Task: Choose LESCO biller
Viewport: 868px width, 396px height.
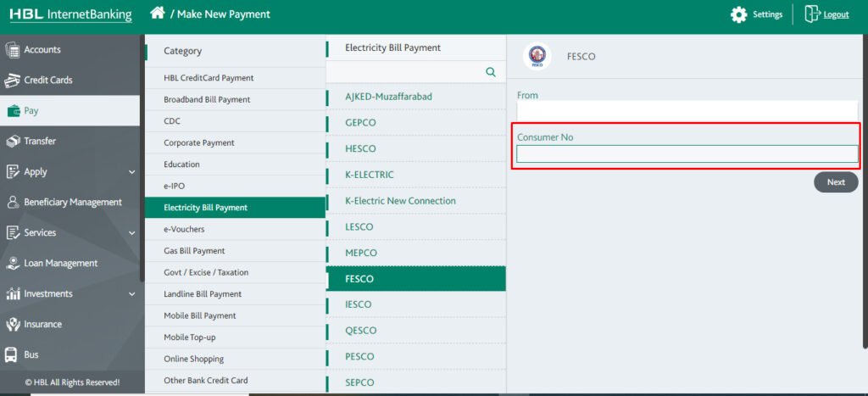Action: [415, 226]
